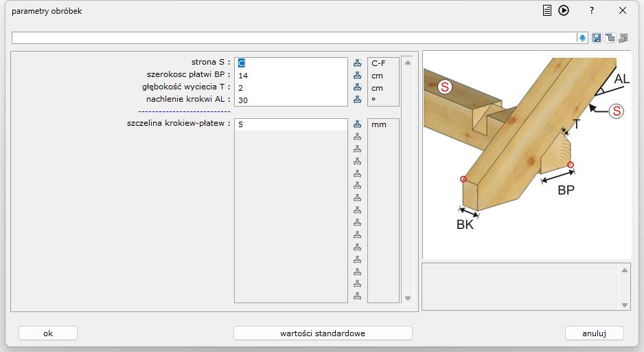Click the stamp icon next to strona S
The height and width of the screenshot is (352, 644).
(x=357, y=63)
